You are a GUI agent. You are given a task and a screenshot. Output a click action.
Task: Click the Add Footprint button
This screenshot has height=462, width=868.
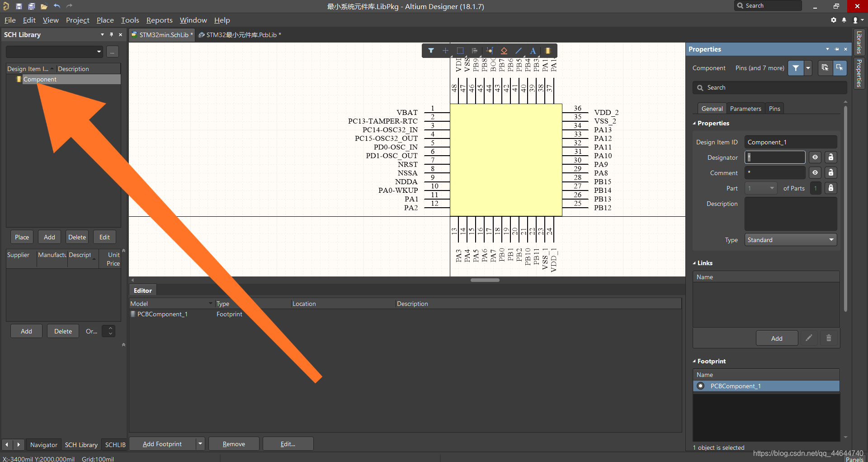[x=162, y=444]
